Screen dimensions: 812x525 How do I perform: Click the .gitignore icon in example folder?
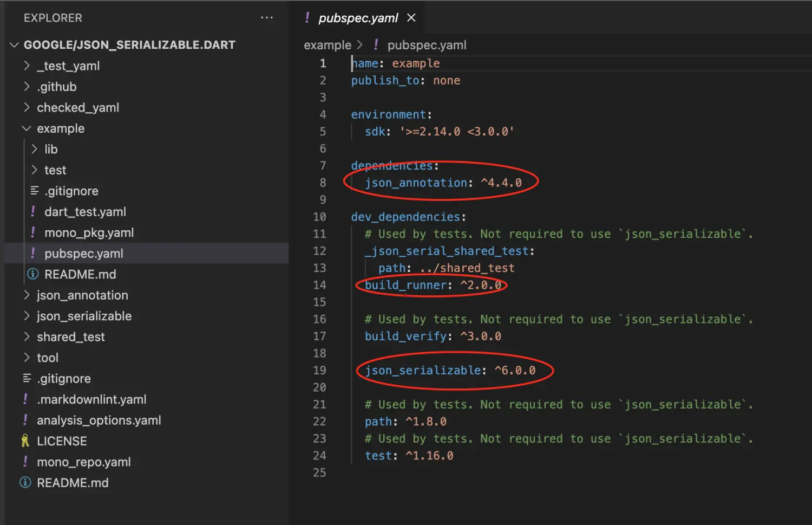point(35,191)
